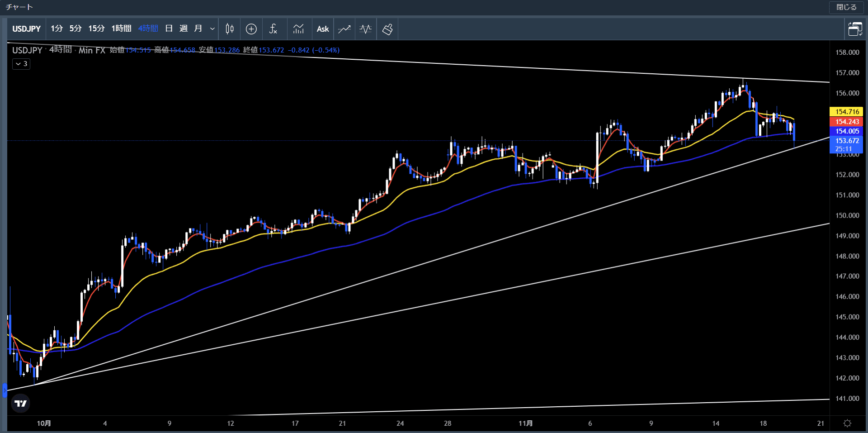This screenshot has height=433, width=868.
Task: Open the indicators fx menu
Action: tap(273, 29)
